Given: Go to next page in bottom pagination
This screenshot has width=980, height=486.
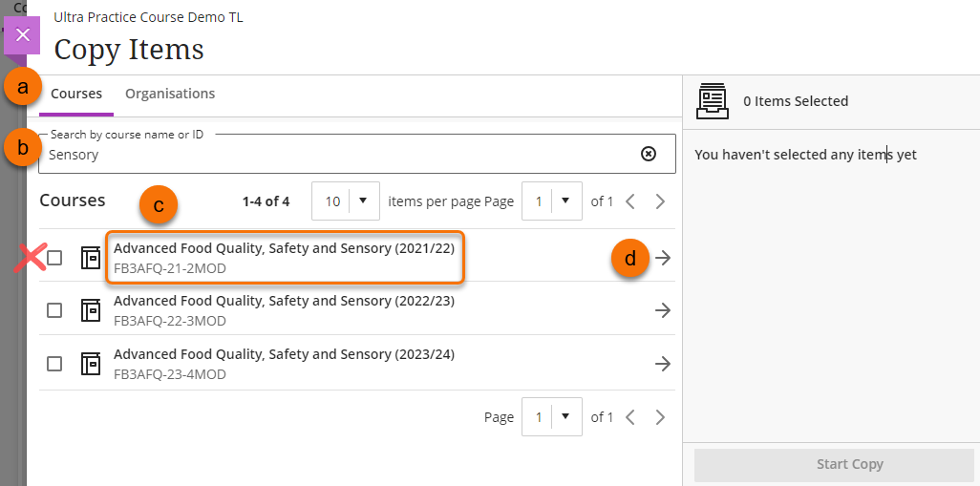Looking at the screenshot, I should (x=660, y=417).
